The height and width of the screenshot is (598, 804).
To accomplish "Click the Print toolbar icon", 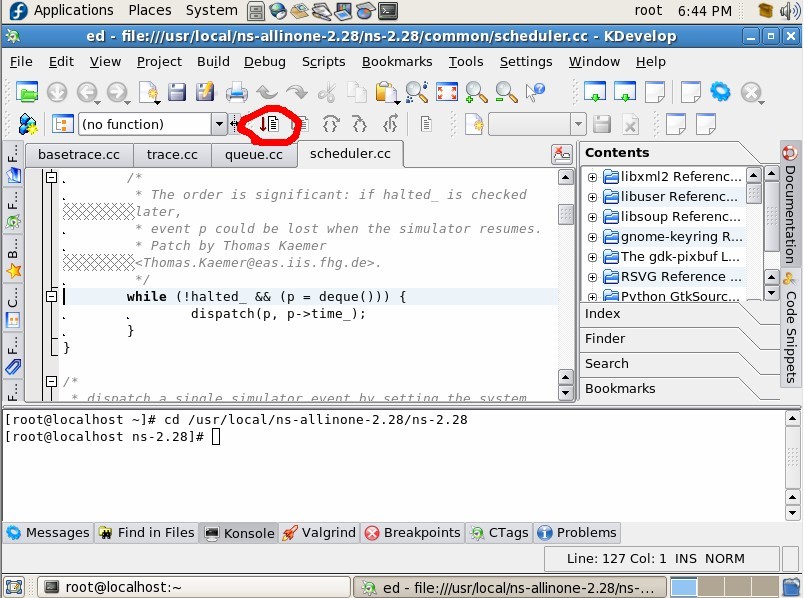I will [x=236, y=92].
